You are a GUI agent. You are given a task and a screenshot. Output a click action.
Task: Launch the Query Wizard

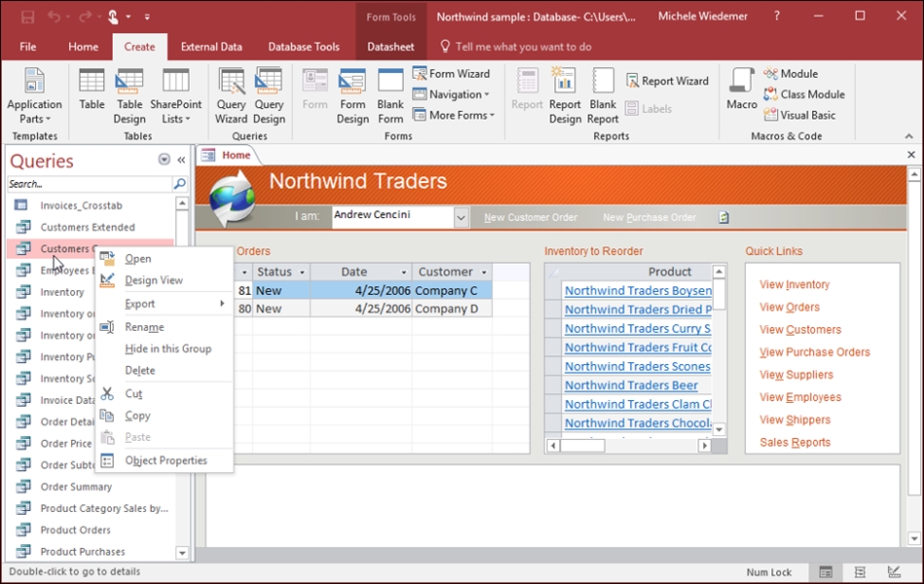pos(231,95)
